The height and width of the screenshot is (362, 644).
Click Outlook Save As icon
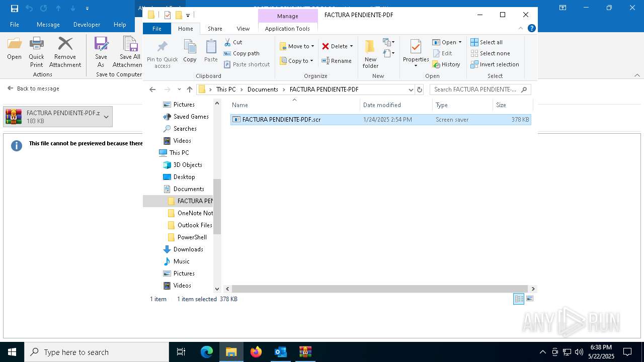click(101, 52)
